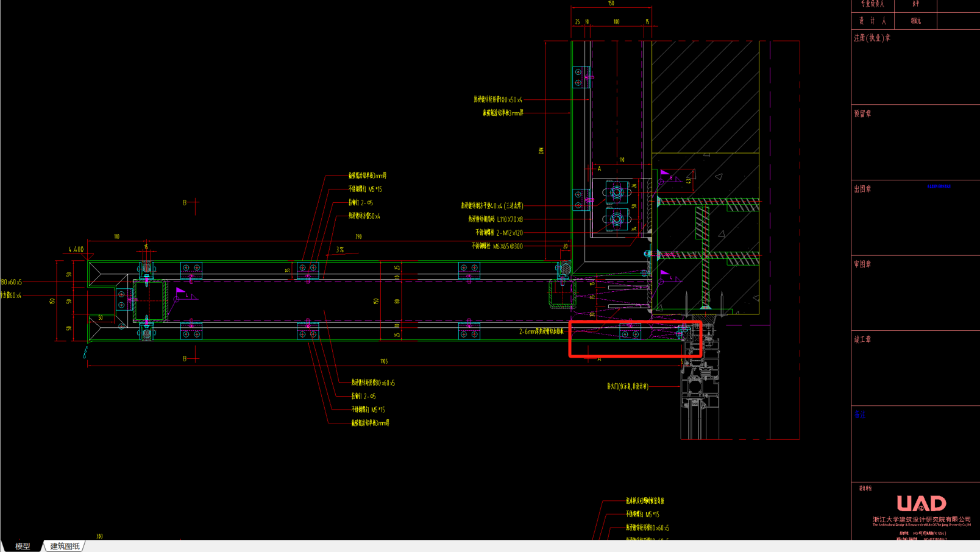
Task: Select the 790 dimension text
Action: [x=358, y=236]
